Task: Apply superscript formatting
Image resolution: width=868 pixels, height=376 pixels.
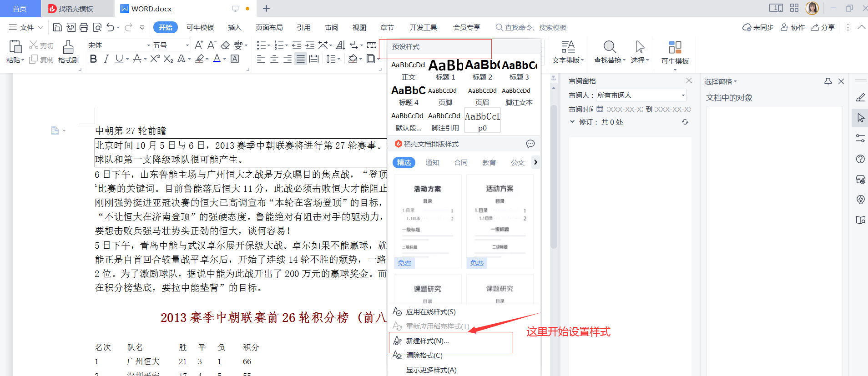Action: (x=155, y=59)
